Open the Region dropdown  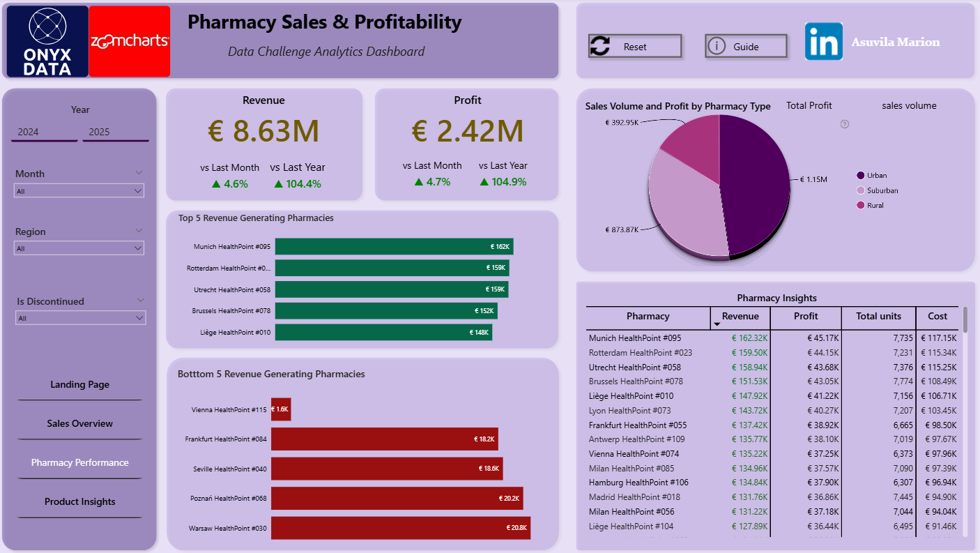click(79, 248)
